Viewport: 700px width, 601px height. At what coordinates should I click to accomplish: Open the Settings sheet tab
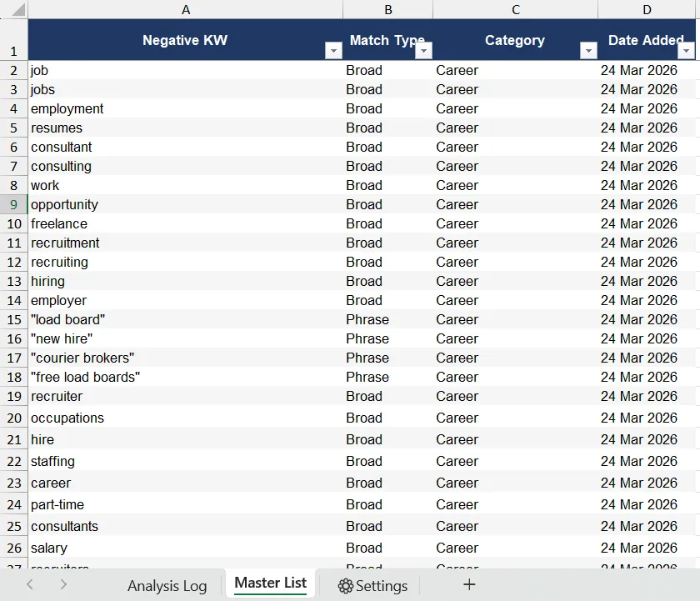[x=372, y=585]
